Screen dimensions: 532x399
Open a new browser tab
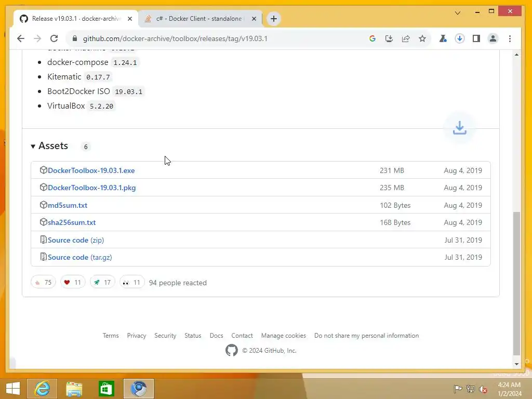(x=274, y=19)
